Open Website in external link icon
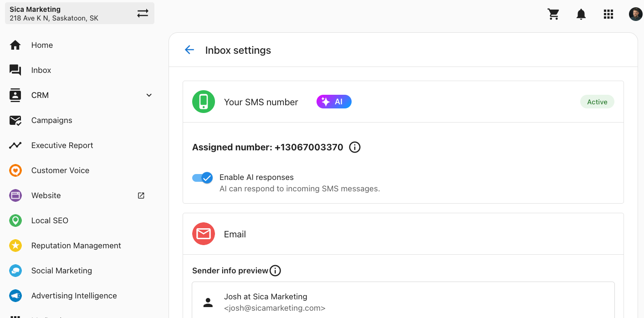Screen dimensions: 644x318 click(141, 195)
